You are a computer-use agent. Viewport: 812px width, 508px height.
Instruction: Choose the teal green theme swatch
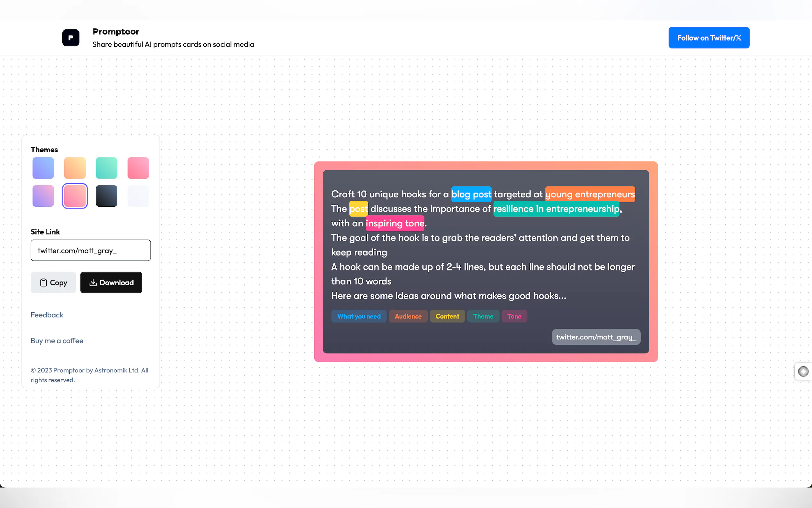(106, 168)
